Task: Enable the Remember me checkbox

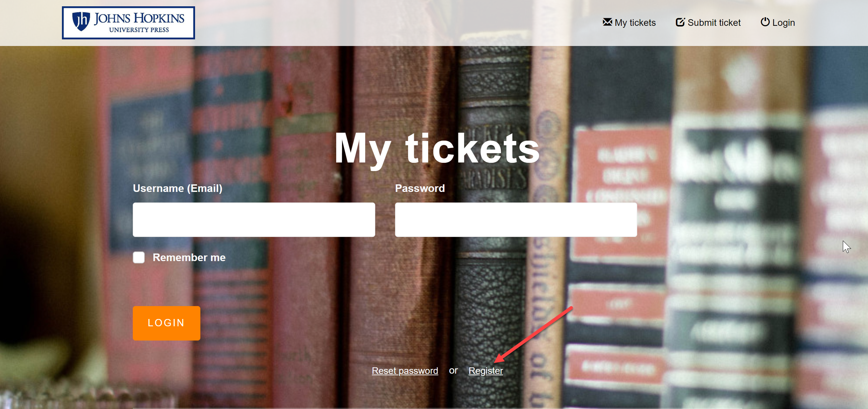Action: (x=139, y=257)
